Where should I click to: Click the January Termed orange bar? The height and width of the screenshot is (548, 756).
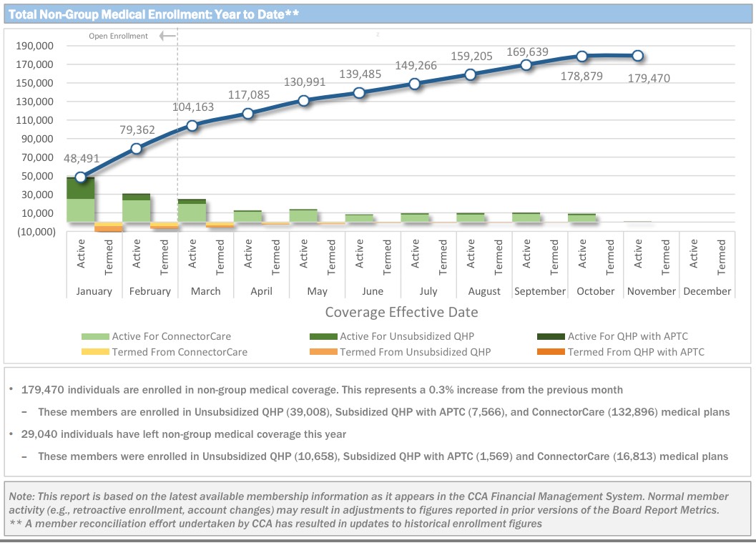pos(109,227)
